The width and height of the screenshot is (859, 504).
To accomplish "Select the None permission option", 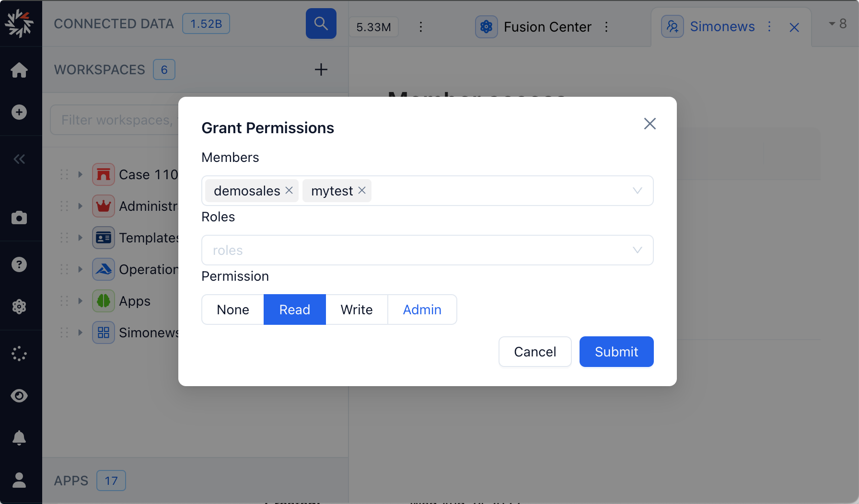I will click(233, 309).
